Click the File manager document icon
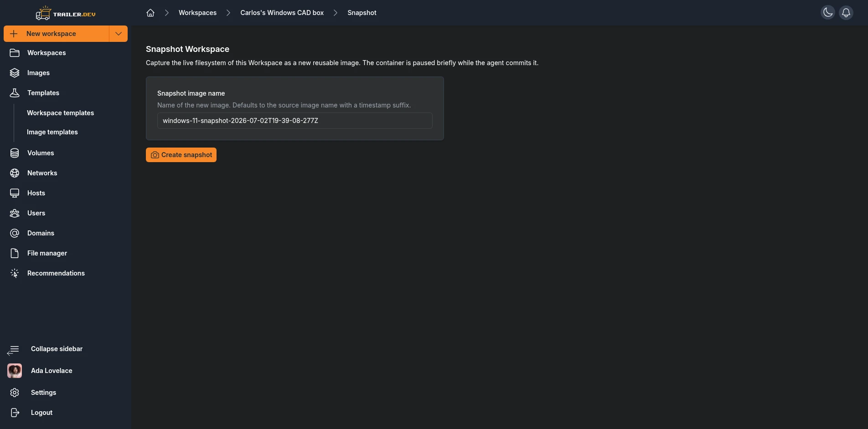Viewport: 868px width, 429px height. 15,253
